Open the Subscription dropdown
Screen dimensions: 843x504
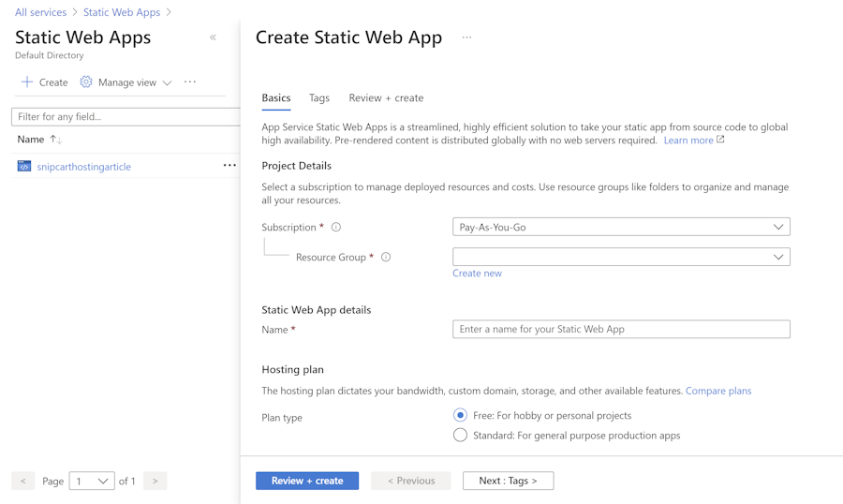click(621, 227)
